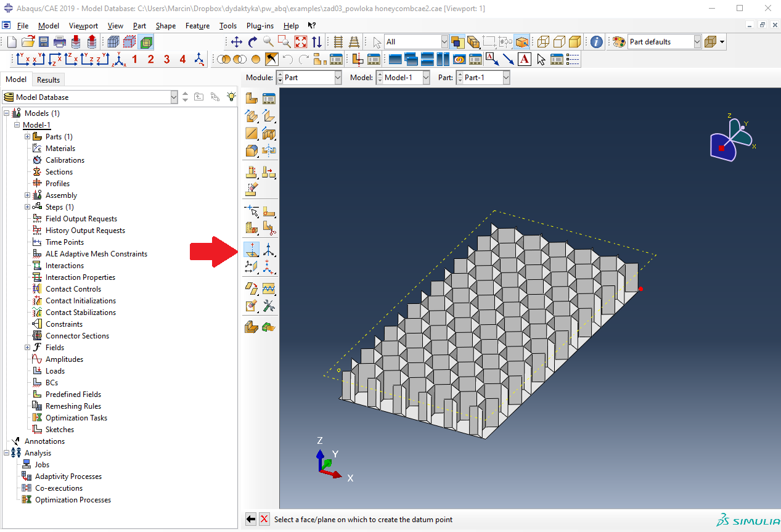Click the red X cancel procedure button
781x532 pixels.
tap(264, 519)
